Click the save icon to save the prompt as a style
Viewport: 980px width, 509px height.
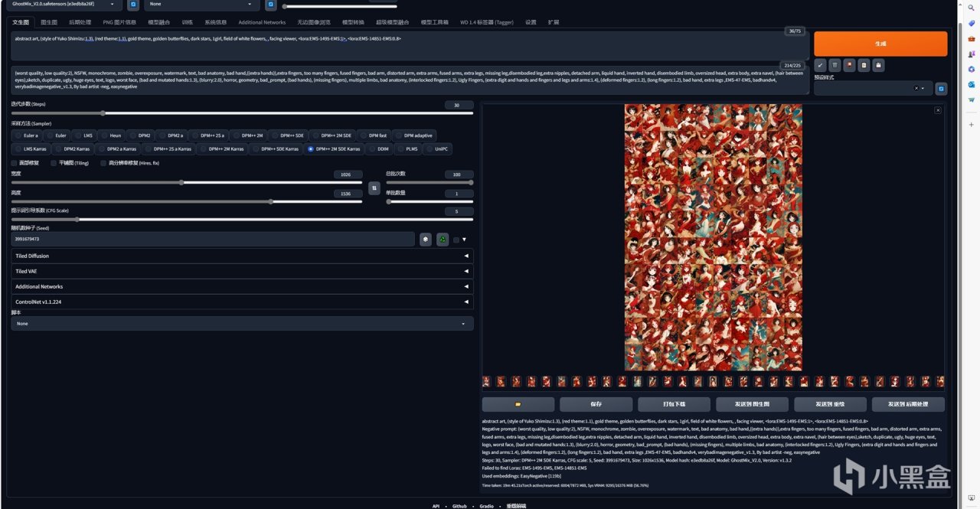tap(878, 65)
